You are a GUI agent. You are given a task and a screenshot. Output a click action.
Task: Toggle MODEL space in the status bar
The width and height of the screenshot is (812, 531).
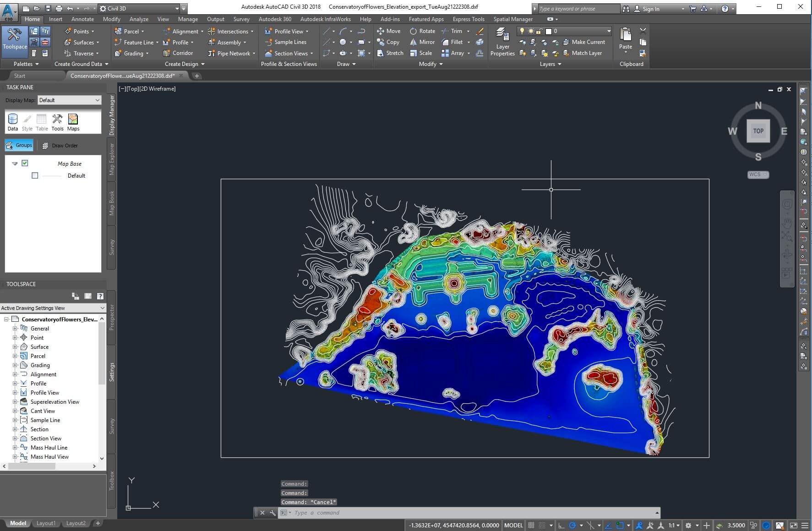click(x=513, y=525)
